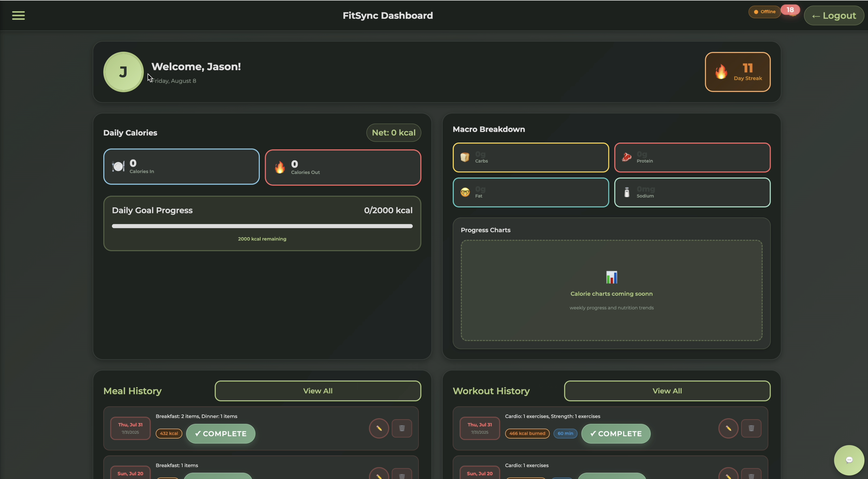Click the Carbs macro card
Screen dimensions: 868x479
[x=530, y=157]
